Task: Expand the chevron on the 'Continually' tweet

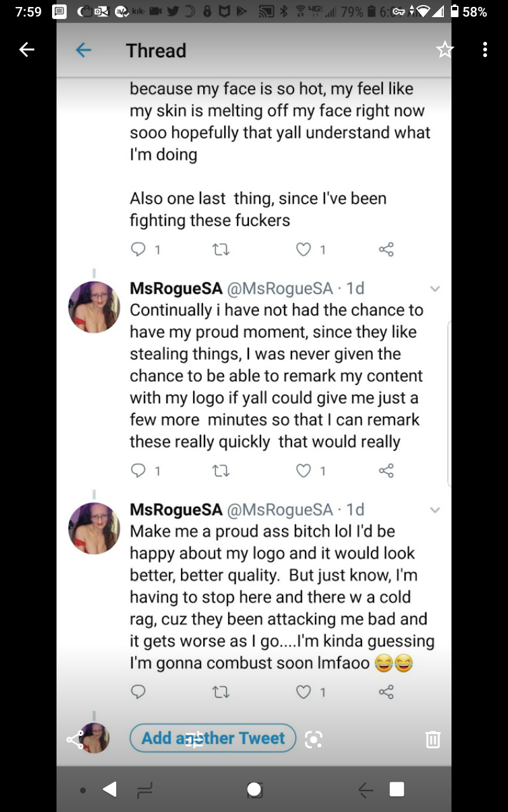Action: 435,289
